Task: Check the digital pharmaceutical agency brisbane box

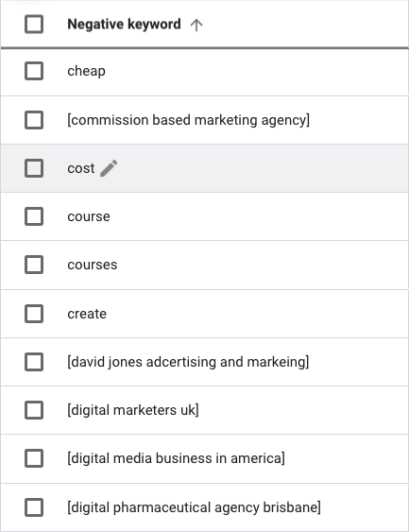Action: tap(34, 507)
